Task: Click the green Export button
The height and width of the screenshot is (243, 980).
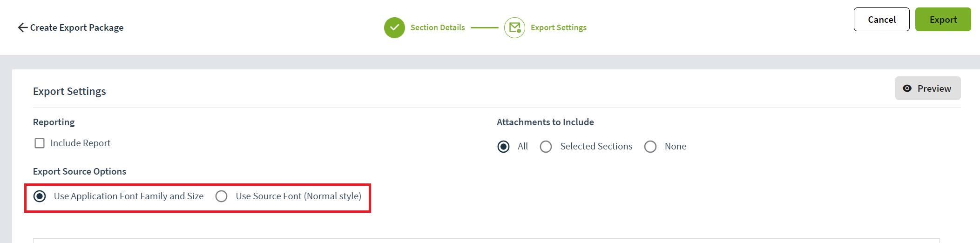Action: (943, 20)
